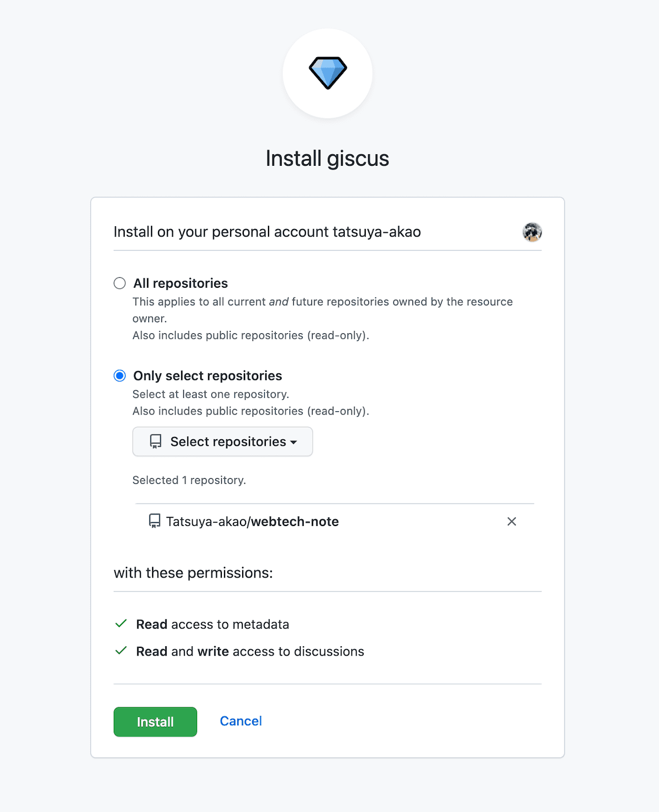Click the "Selected 1 repository." status text
Image resolution: width=659 pixels, height=812 pixels.
pyautogui.click(x=189, y=480)
